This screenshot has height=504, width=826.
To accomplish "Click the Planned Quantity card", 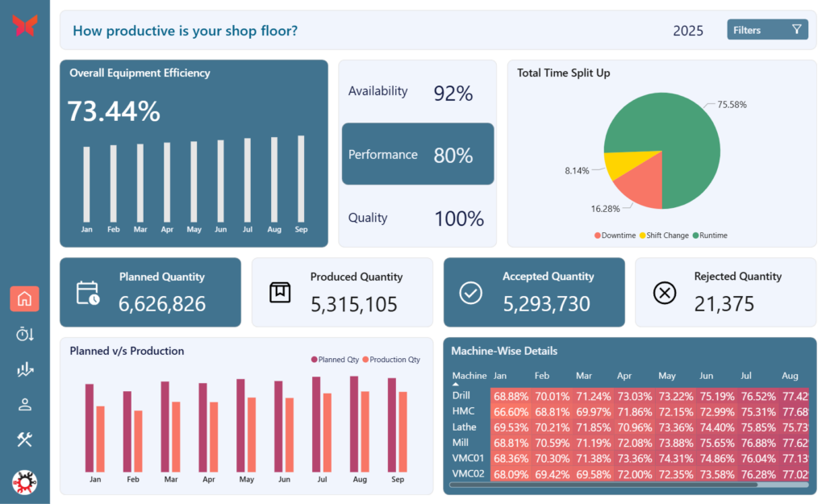I will click(x=150, y=292).
